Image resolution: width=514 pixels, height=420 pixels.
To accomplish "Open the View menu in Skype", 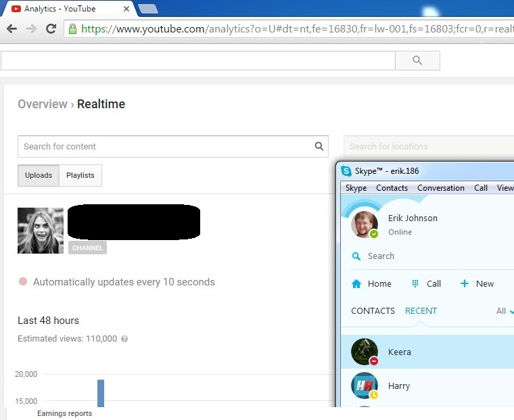I will pos(505,188).
